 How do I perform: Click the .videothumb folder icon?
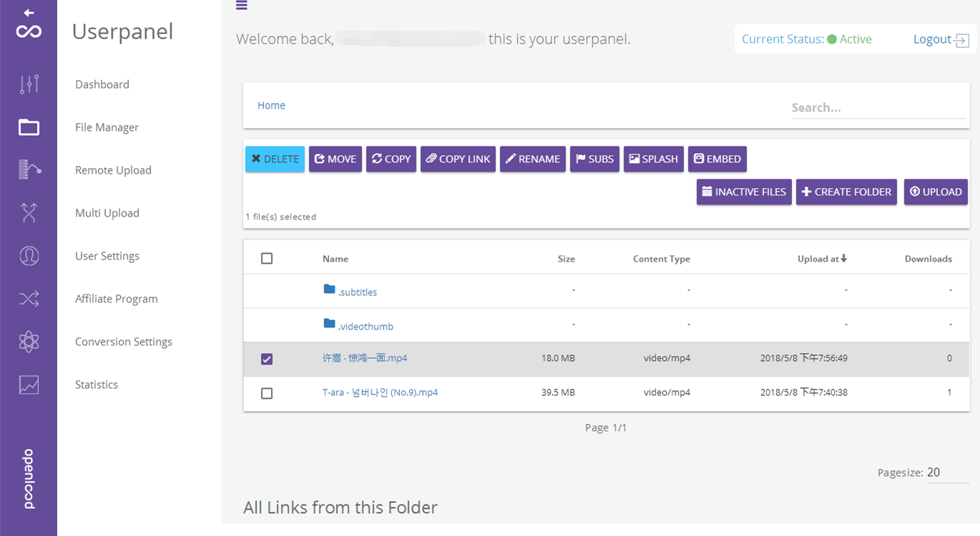[329, 324]
